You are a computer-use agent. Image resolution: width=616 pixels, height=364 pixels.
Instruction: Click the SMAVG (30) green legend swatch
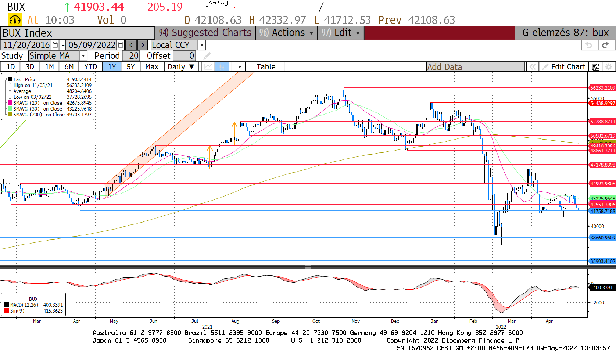10,109
